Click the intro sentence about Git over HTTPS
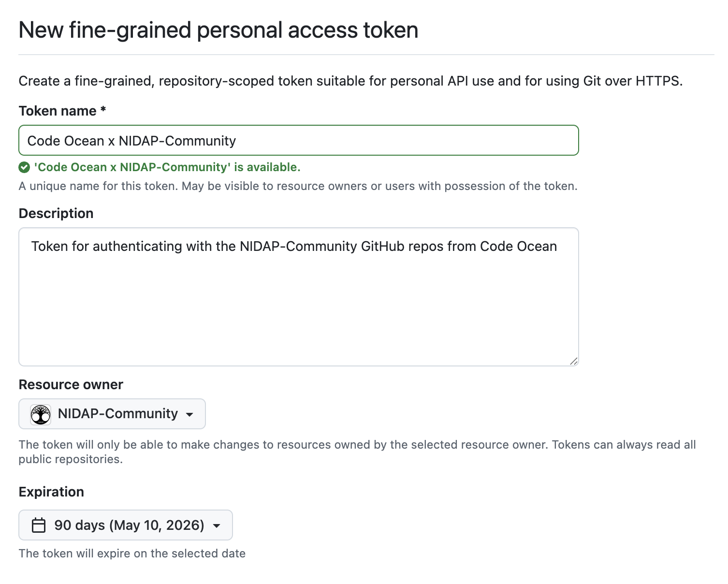 350,81
